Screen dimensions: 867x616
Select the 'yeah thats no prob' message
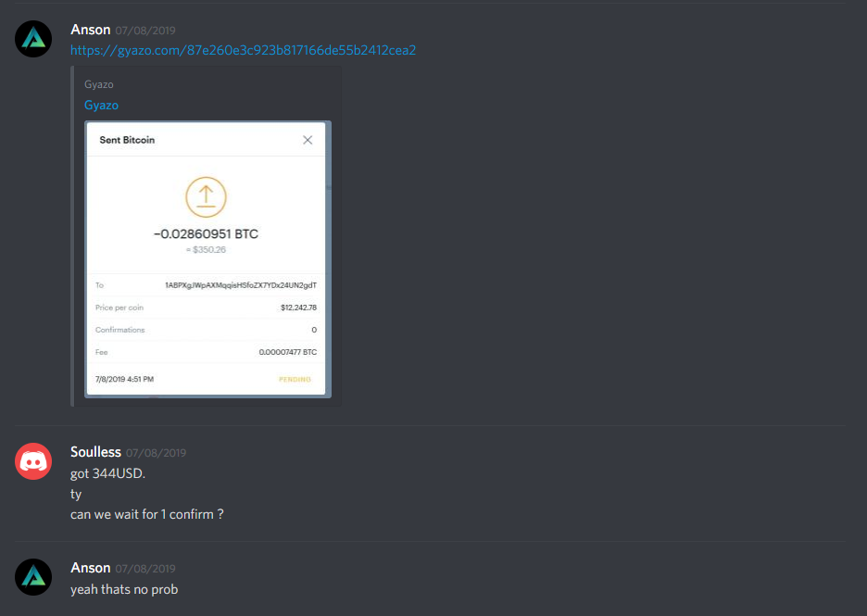[x=124, y=589]
